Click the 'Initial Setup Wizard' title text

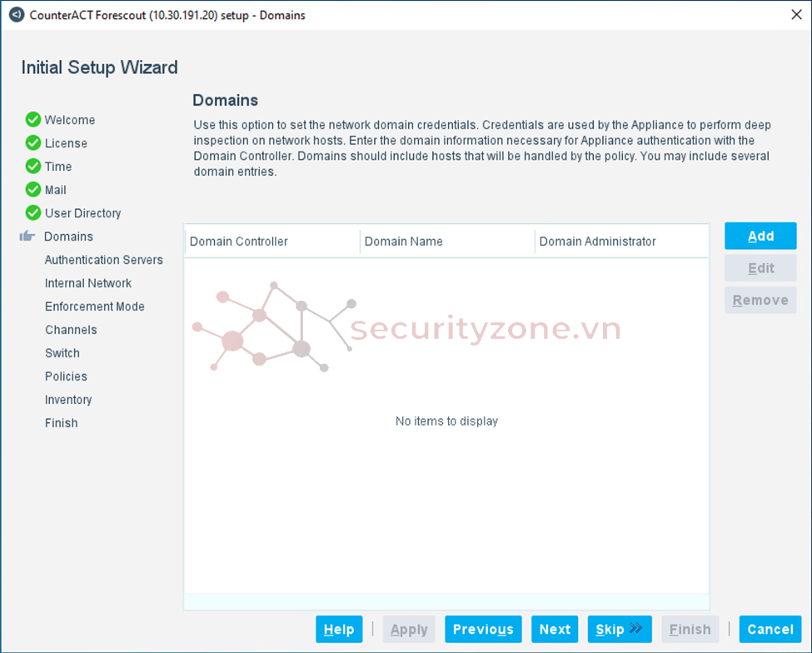coord(99,67)
